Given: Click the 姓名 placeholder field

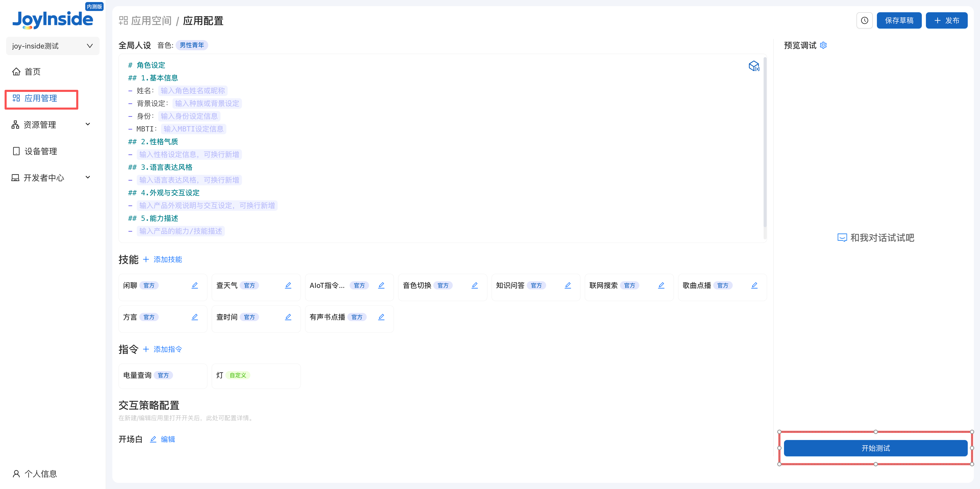Looking at the screenshot, I should (192, 91).
